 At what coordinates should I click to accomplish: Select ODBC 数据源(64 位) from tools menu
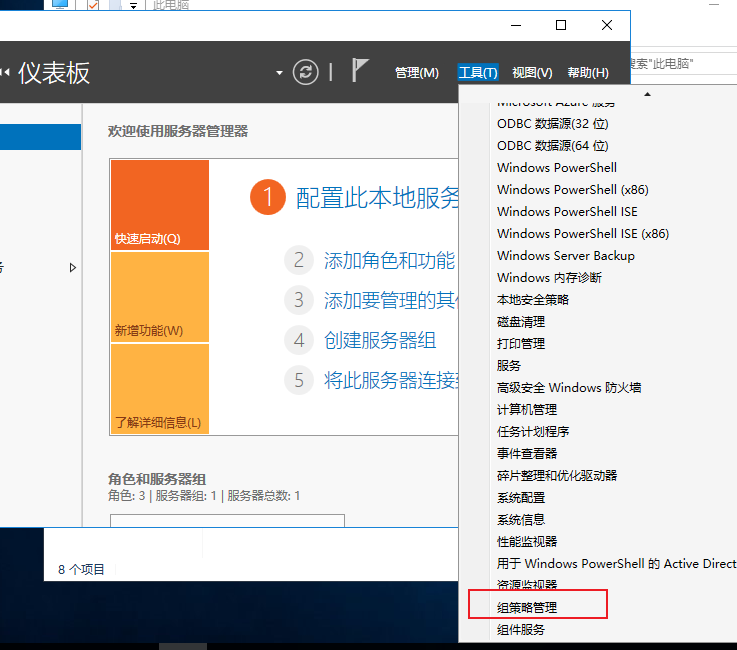[552, 146]
